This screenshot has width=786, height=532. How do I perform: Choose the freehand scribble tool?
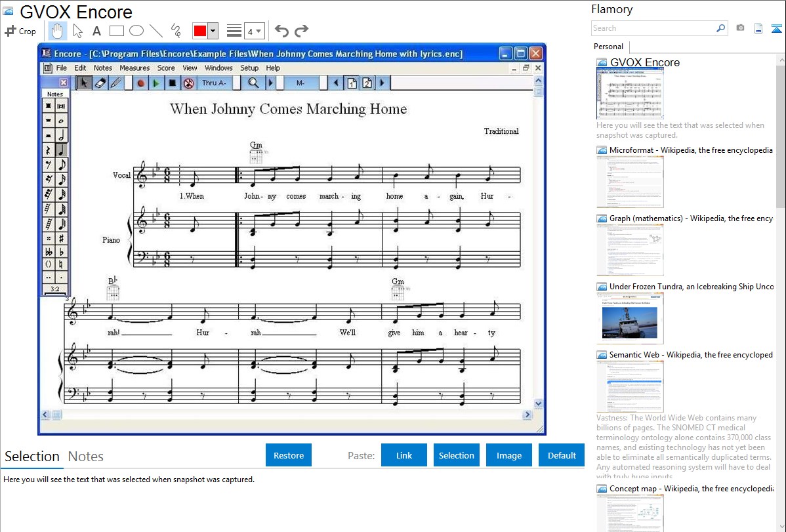[176, 31]
